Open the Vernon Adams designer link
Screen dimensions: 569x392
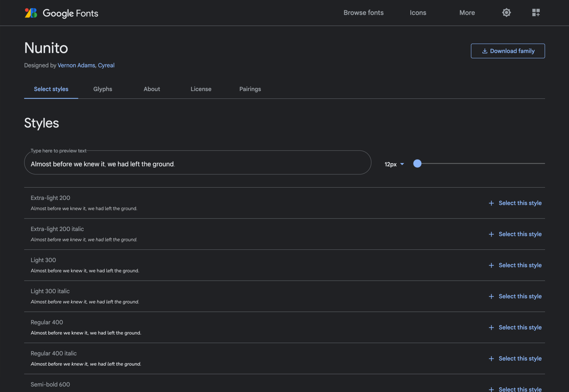[x=76, y=65]
